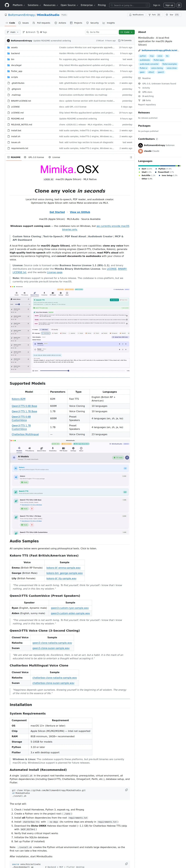Screen dimensions: 186x868
Task: Click Report repository link
Action: point(147,105)
